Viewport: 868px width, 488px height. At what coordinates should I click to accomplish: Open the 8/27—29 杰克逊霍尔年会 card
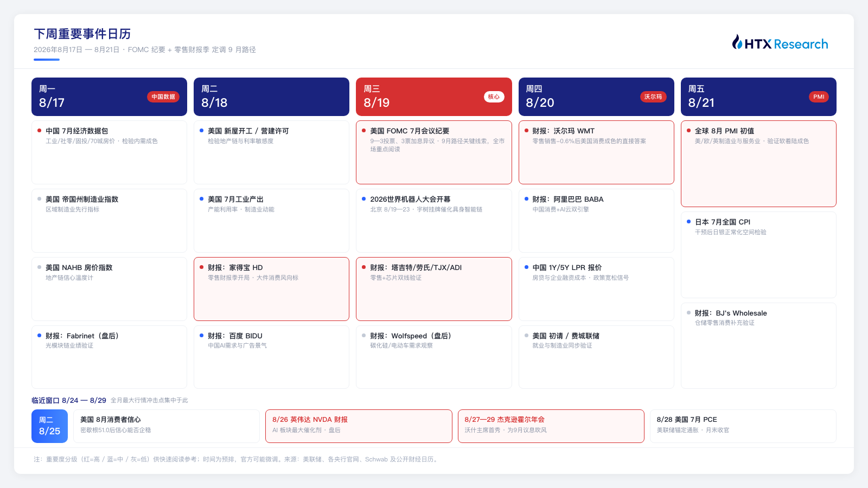(551, 426)
